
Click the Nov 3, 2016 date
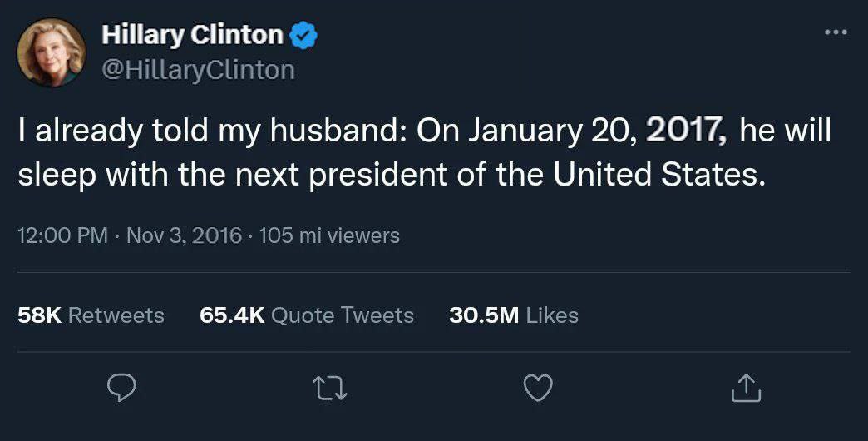(x=184, y=236)
